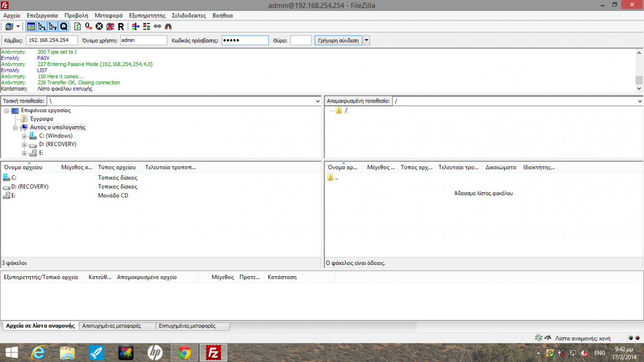Viewport: 644px width, 362px height.
Task: Open the Site Manager dropdown arrow
Action: tap(18, 26)
